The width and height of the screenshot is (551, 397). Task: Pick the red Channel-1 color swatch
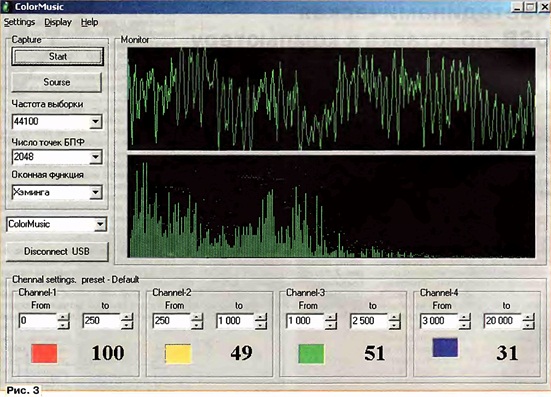click(44, 353)
